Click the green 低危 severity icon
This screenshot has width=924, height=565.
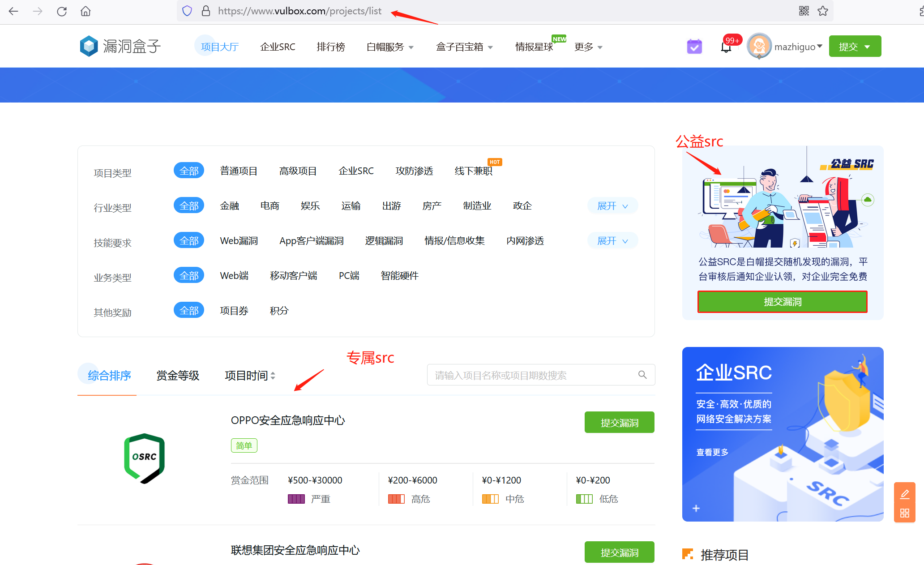[x=584, y=499]
